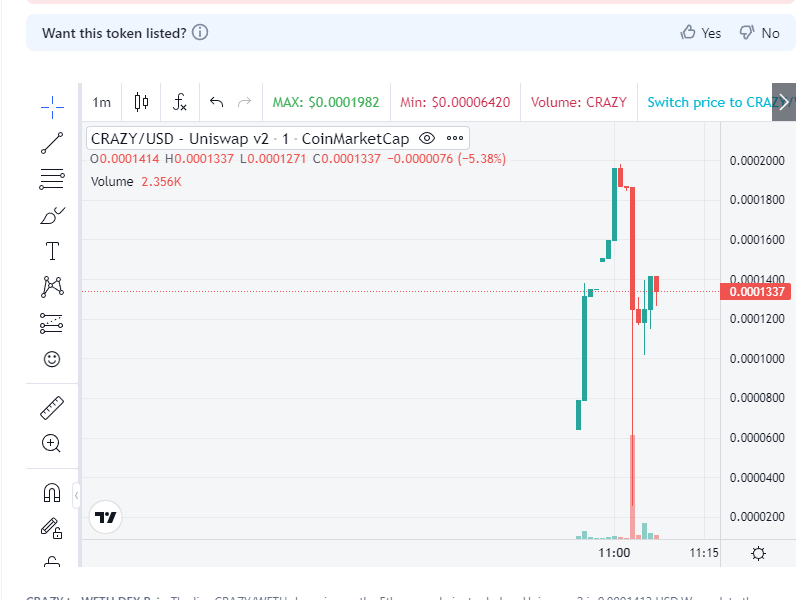
Task: Click the 11:15 time axis label
Action: (704, 553)
